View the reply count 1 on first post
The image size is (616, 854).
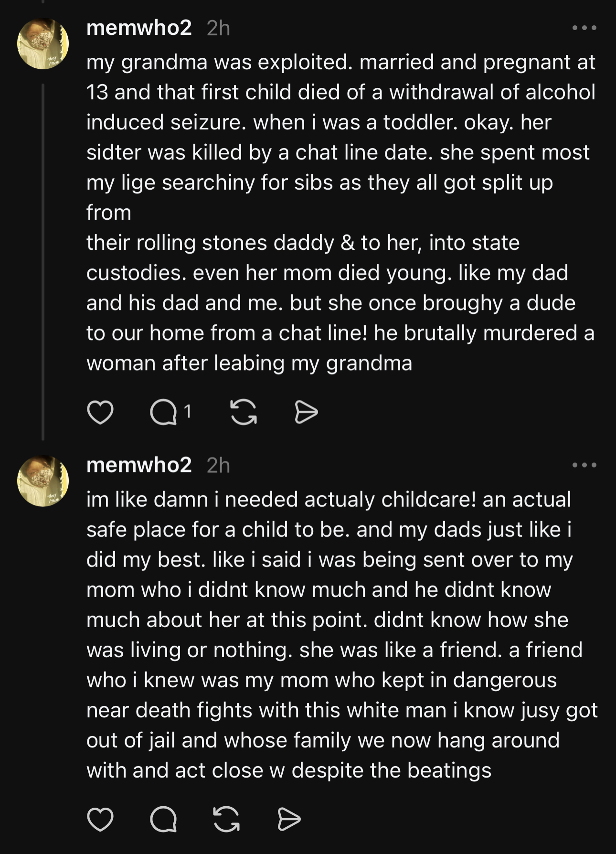pos(188,411)
